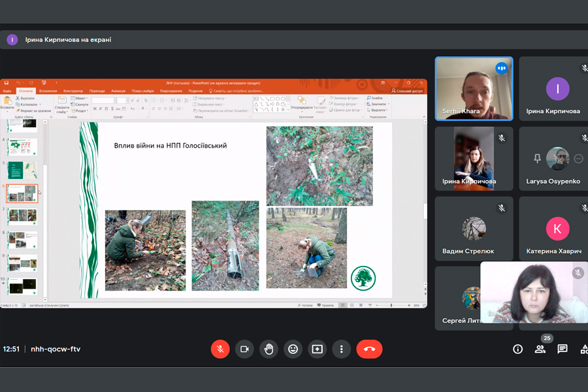Unmute microphone with red mic button
Viewport: 588px width, 392px height.
click(x=220, y=350)
